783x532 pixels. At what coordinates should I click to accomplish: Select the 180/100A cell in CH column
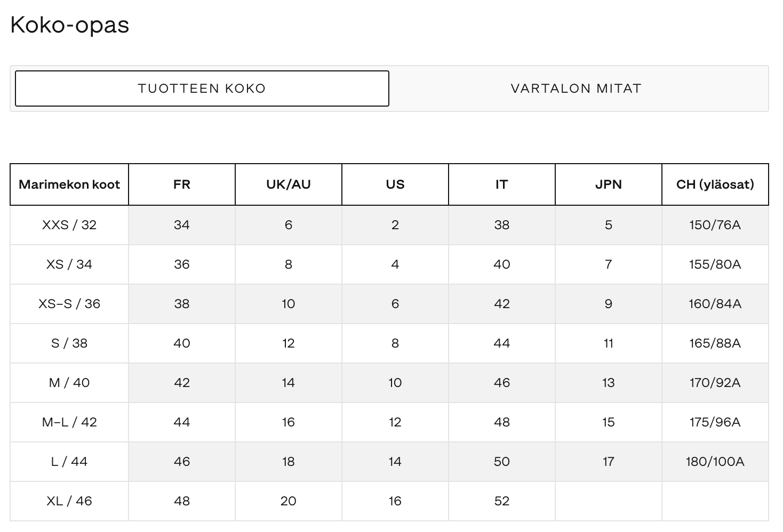715,462
